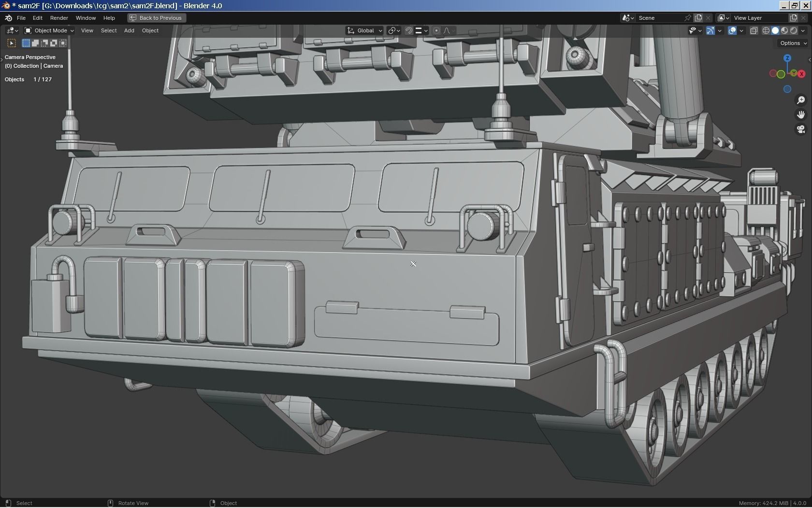Viewport: 812px width, 508px height.
Task: Expand the sidebar with the right-edge arrow
Action: click(x=810, y=60)
